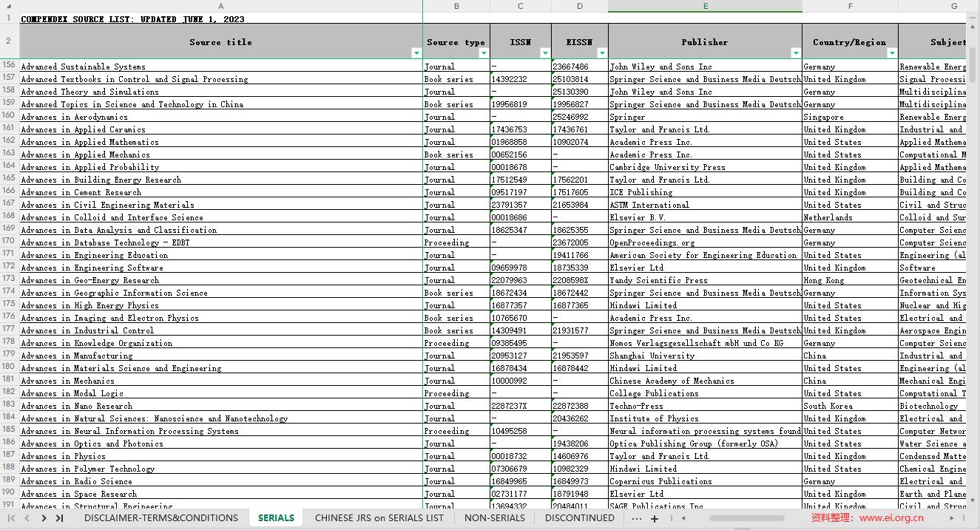Select column A header
This screenshot has width=980, height=530.
click(220, 6)
